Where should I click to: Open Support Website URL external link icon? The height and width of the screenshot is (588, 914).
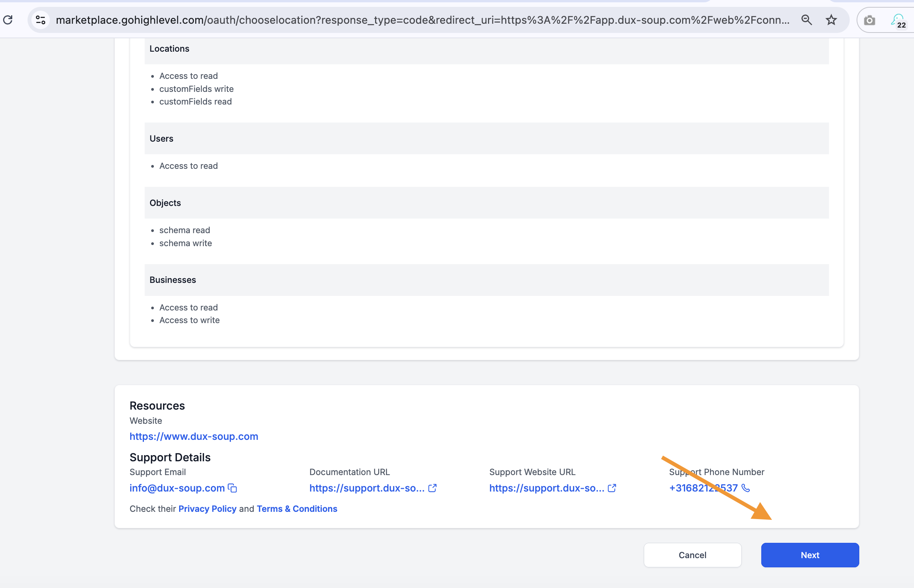click(612, 488)
